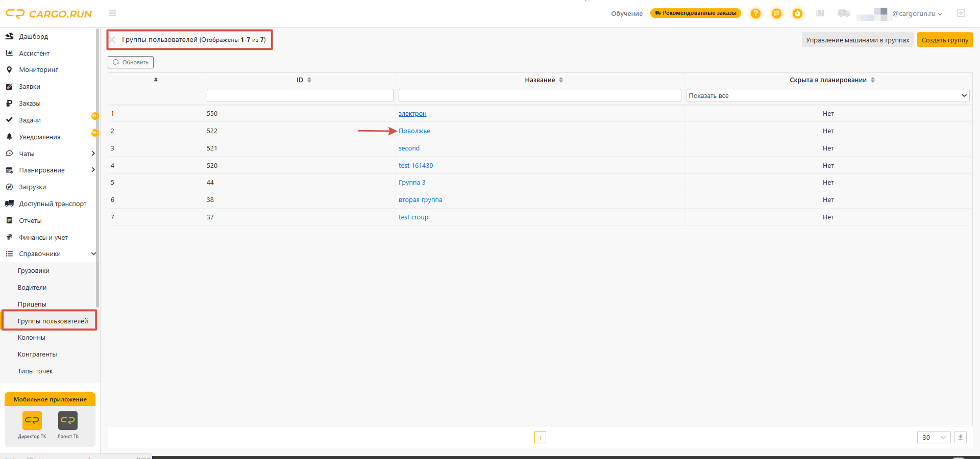This screenshot has height=459, width=980.
Task: Click the Мобильное приложение banner
Action: click(50, 399)
